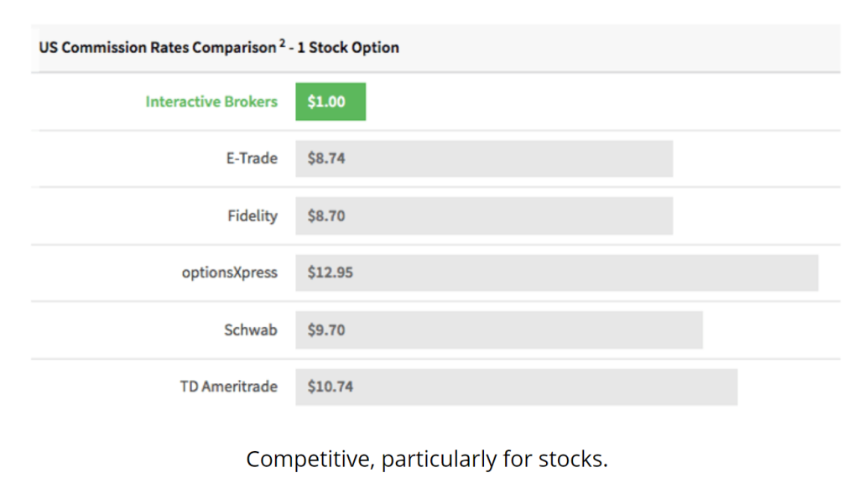Click the $10.74 price text
This screenshot has width=859, height=504.
click(331, 387)
